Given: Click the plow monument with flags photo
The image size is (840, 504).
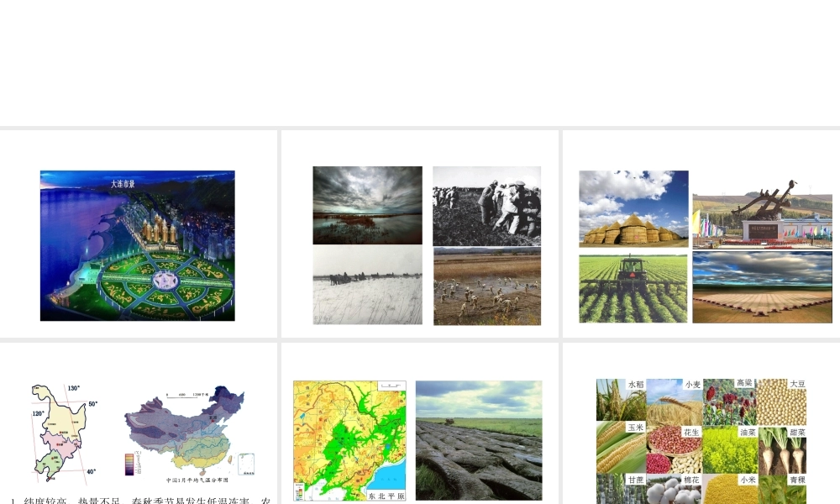Looking at the screenshot, I should click(763, 213).
